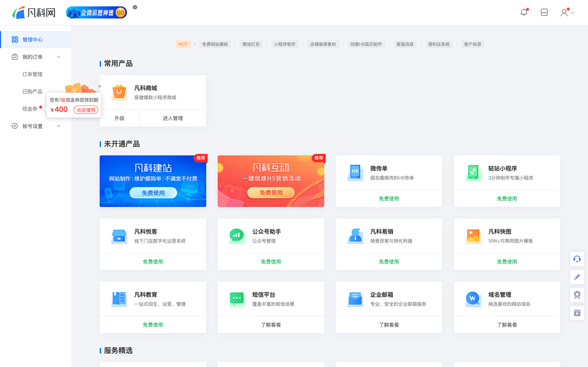The image size is (588, 367).
Task: Click the 企业邮箱 envelope icon
Action: (x=355, y=299)
